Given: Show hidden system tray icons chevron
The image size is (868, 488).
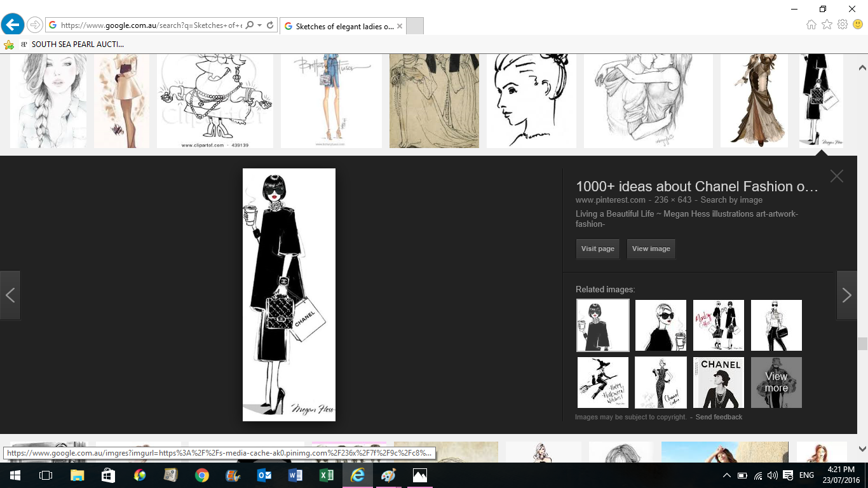Looking at the screenshot, I should pyautogui.click(x=727, y=475).
